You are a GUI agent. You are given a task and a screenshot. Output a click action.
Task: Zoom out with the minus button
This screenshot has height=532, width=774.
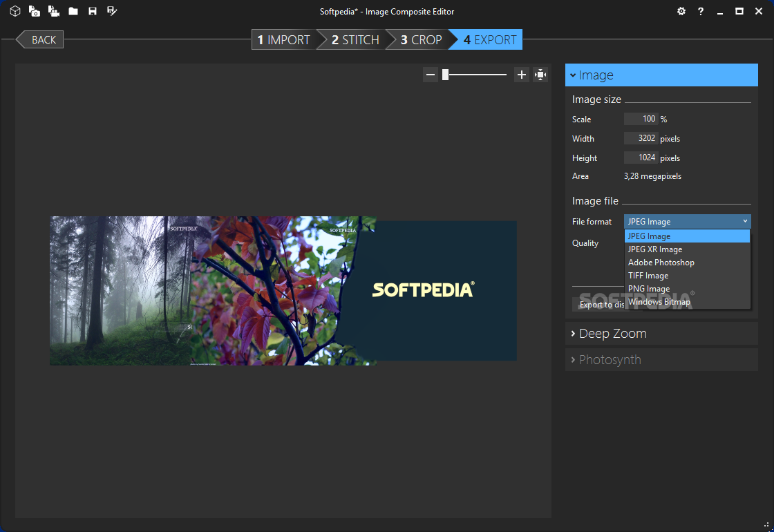click(x=431, y=75)
